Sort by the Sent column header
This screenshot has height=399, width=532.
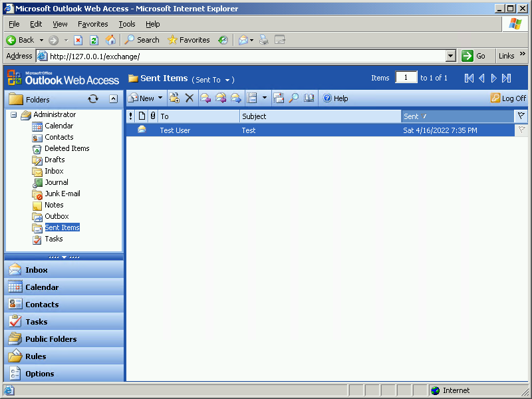click(458, 116)
